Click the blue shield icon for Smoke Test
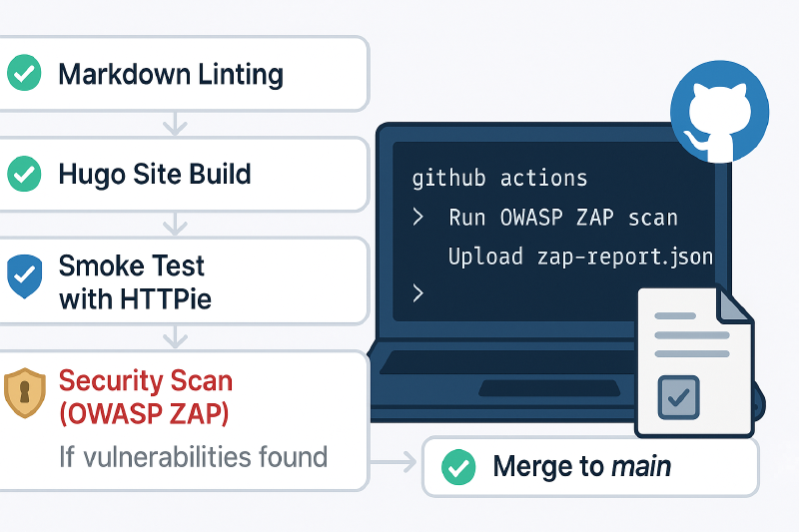This screenshot has height=532, width=799. [x=24, y=275]
